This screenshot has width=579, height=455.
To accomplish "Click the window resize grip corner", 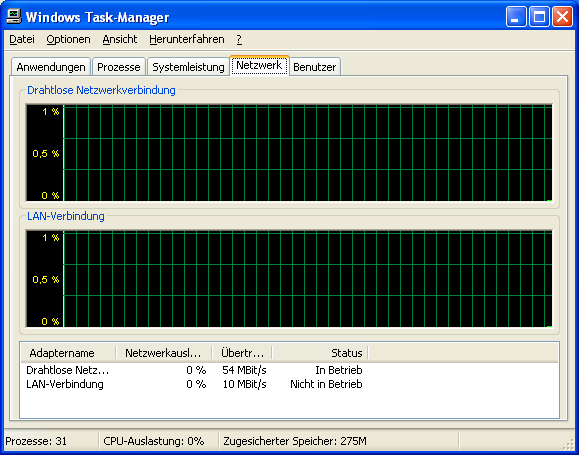I will (x=569, y=444).
